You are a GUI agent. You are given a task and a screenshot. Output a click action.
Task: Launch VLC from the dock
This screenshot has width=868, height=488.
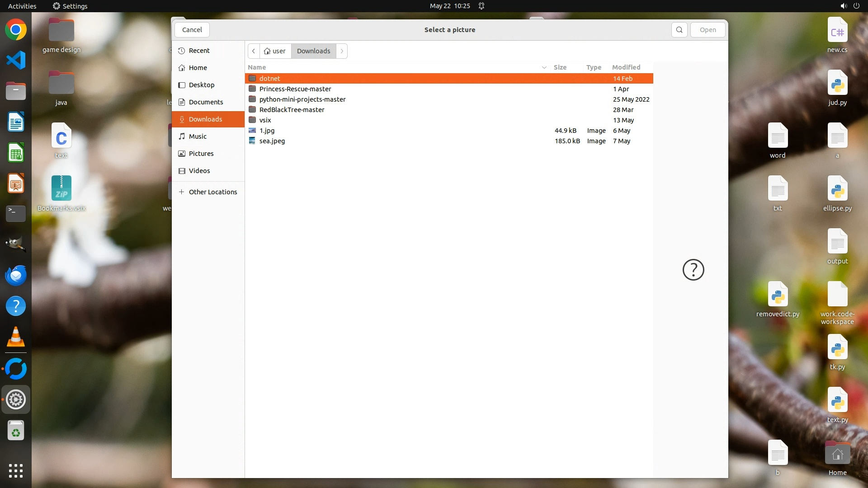click(x=16, y=337)
